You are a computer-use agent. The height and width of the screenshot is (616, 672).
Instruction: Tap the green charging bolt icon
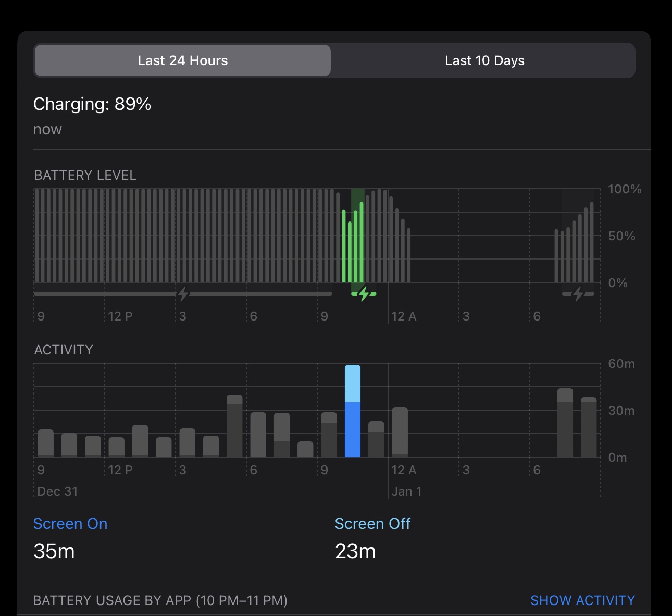coord(364,294)
